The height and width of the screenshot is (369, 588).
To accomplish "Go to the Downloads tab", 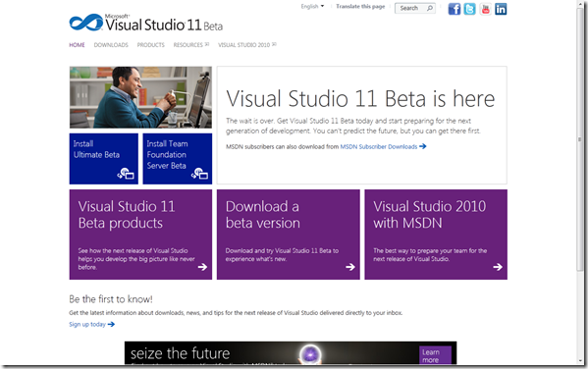I will 111,45.
